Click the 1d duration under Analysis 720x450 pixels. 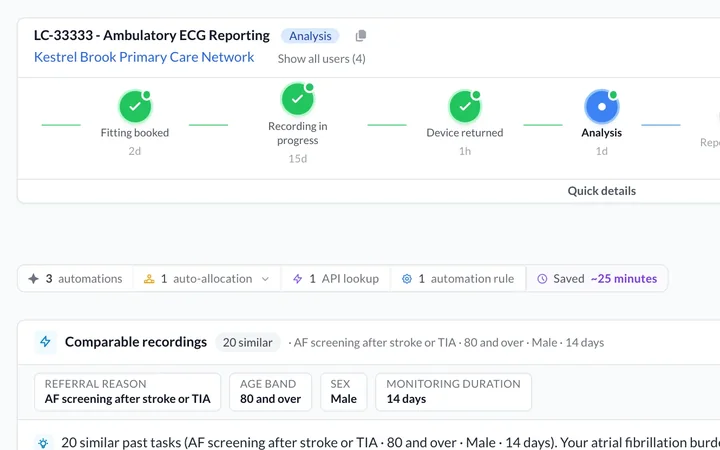(x=602, y=151)
